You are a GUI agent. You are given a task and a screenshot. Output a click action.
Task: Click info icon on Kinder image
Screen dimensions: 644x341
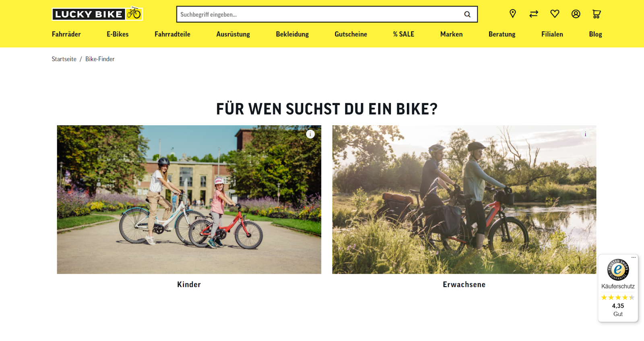tap(310, 134)
